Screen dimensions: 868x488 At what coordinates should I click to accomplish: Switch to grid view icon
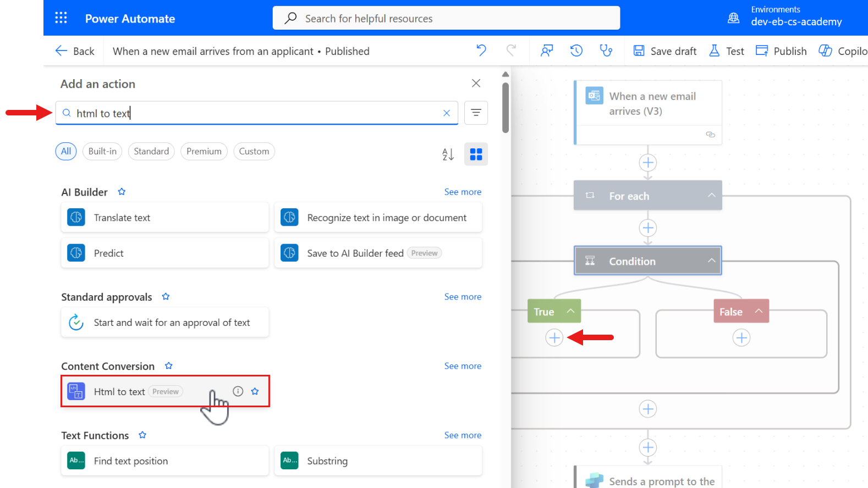point(476,154)
